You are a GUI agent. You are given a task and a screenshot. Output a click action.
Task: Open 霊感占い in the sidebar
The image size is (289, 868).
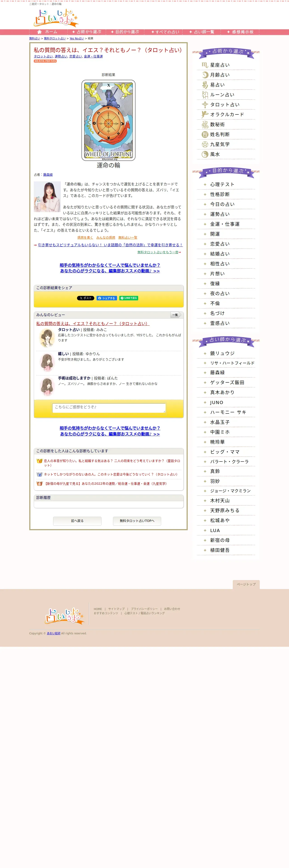(226, 323)
